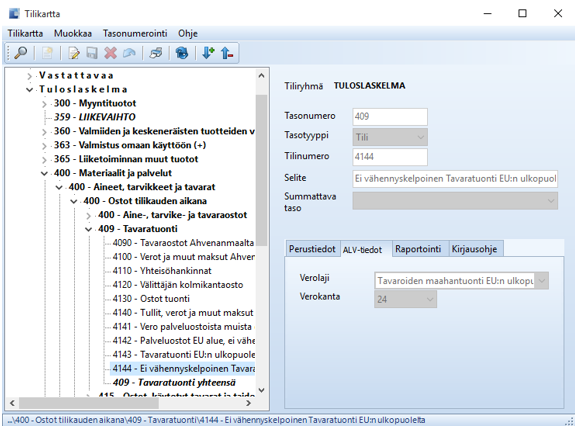This screenshot has height=426, width=575.
Task: Click the undo arrow icon
Action: [x=129, y=53]
